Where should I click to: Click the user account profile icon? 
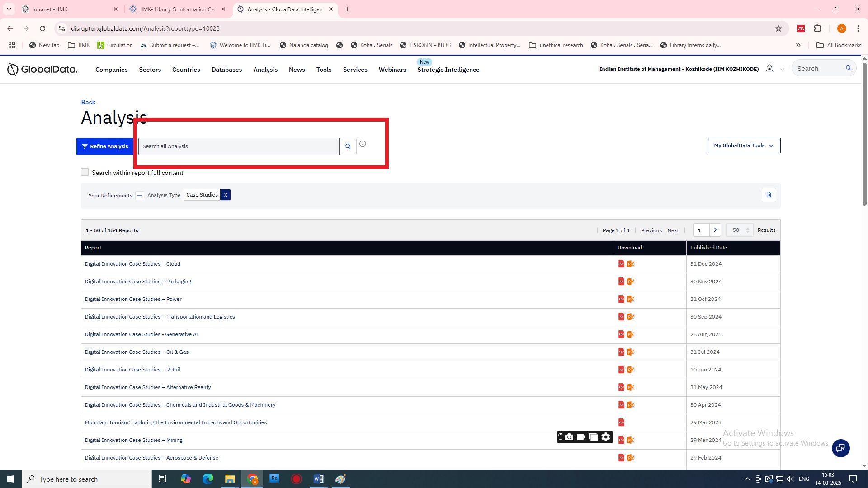point(769,69)
